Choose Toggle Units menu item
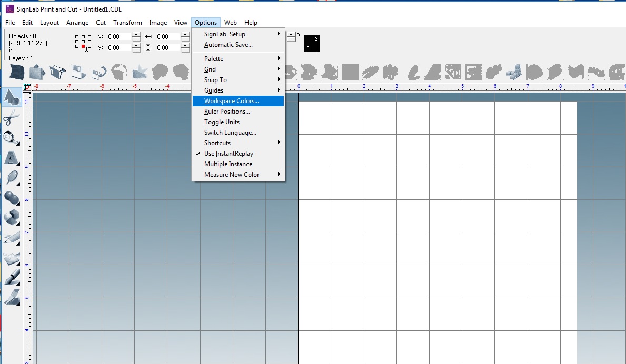The image size is (626, 364). tap(239, 122)
